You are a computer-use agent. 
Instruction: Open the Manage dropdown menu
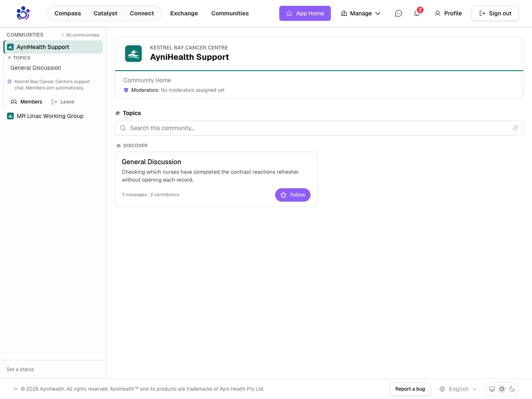click(361, 13)
